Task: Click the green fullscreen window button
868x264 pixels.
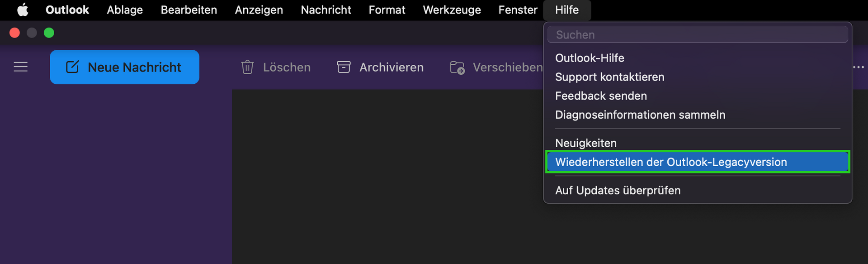Action: coord(49,33)
